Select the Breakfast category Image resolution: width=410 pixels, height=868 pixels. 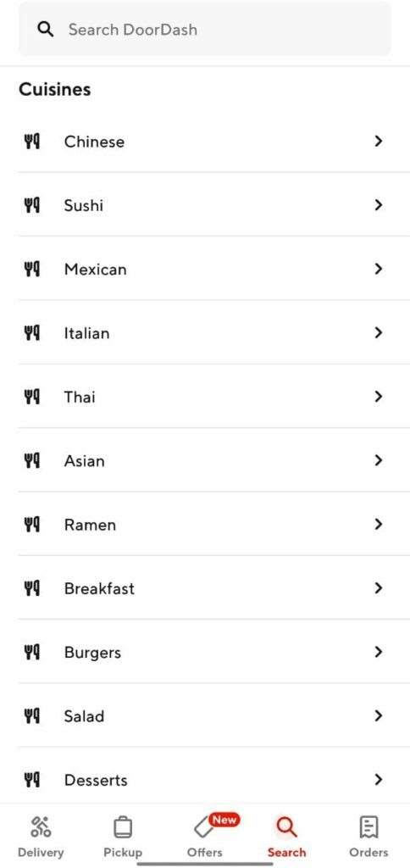click(213, 588)
